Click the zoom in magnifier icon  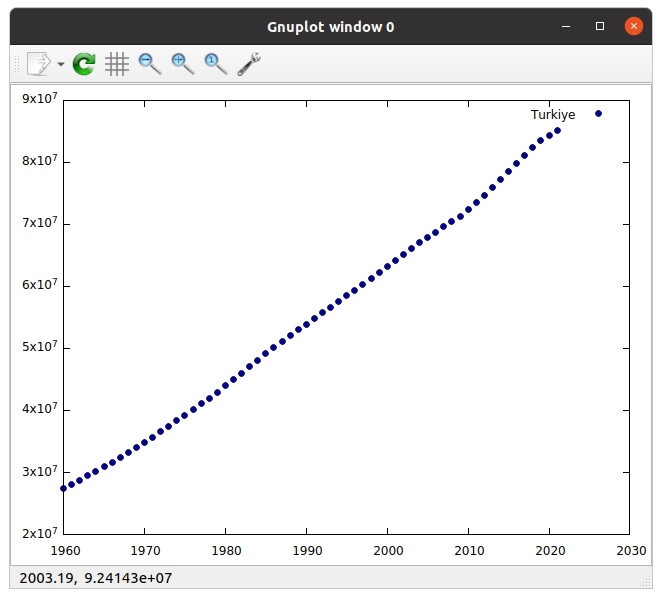182,64
